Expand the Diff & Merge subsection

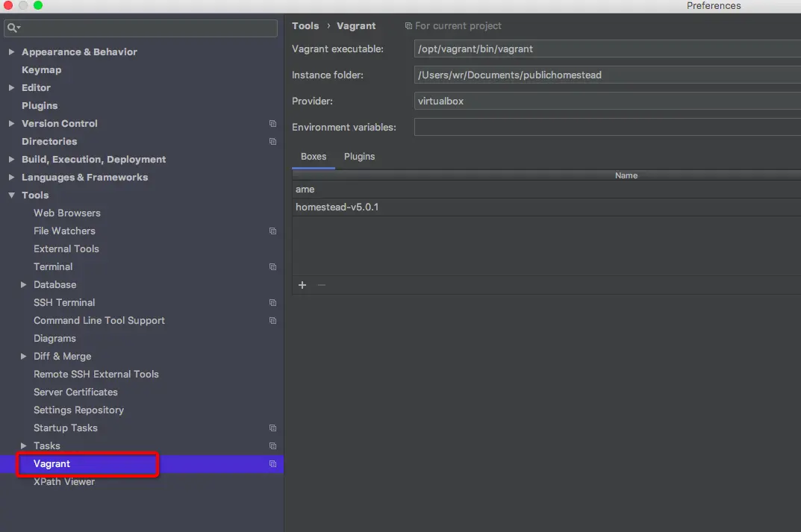(x=23, y=356)
